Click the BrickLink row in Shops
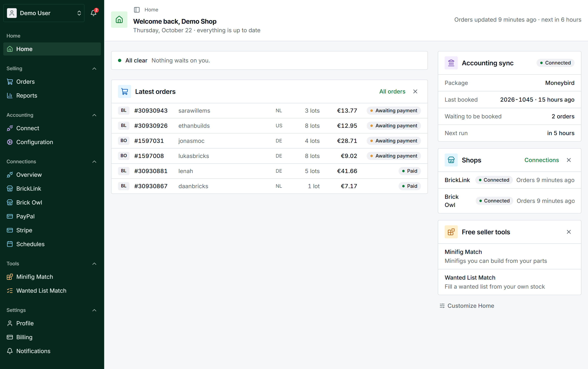Screen dimensions: 588x369 click(x=509, y=180)
